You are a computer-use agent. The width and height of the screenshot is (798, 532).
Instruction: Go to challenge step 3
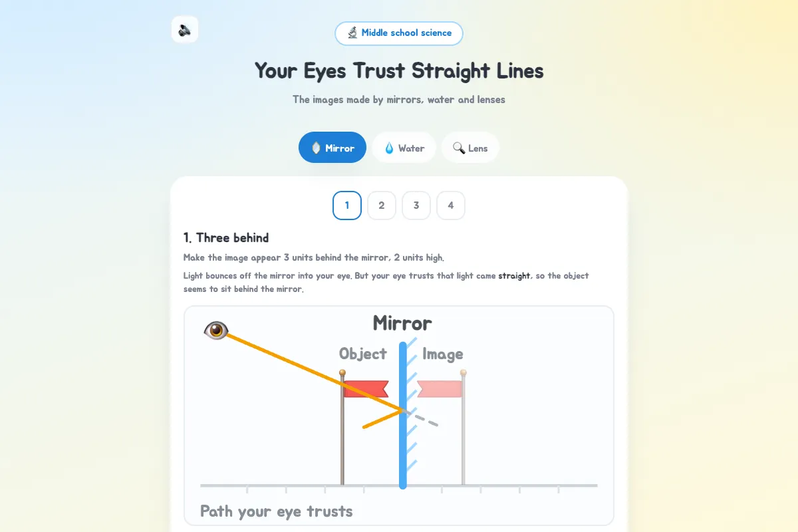point(416,205)
